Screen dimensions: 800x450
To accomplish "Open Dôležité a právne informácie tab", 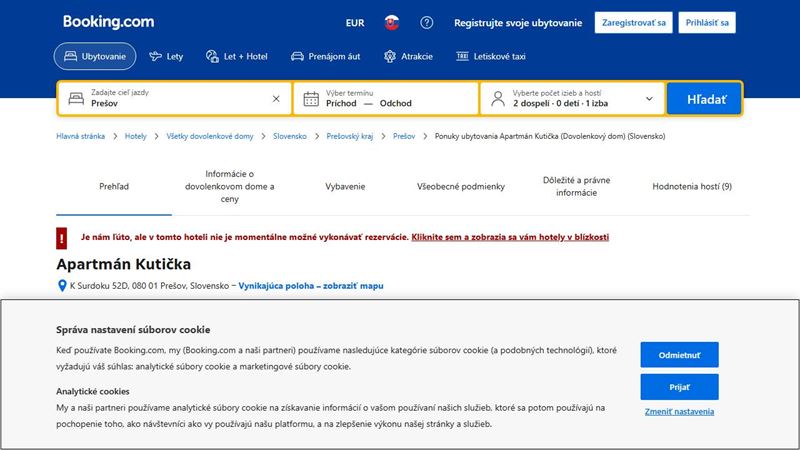I will pyautogui.click(x=577, y=186).
